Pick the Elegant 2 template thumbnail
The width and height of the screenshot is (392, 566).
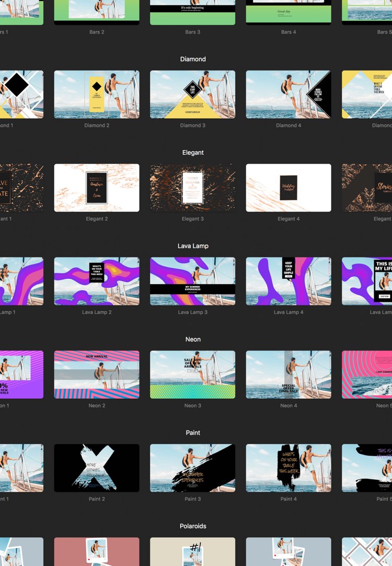[97, 188]
